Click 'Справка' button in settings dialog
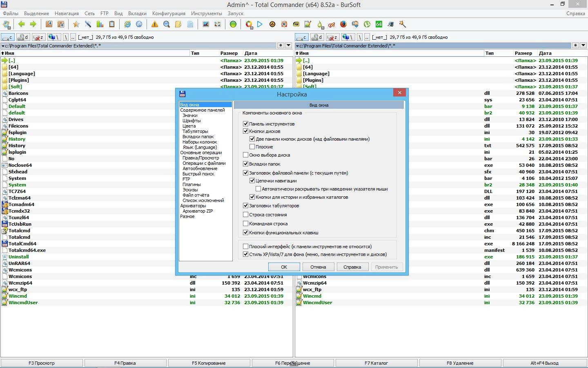This screenshot has height=368, width=588. coord(352,267)
